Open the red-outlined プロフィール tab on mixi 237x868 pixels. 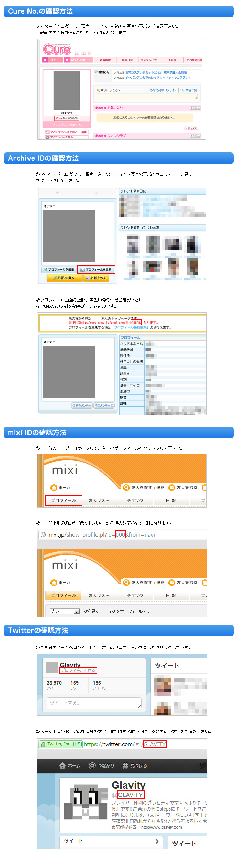(x=64, y=500)
